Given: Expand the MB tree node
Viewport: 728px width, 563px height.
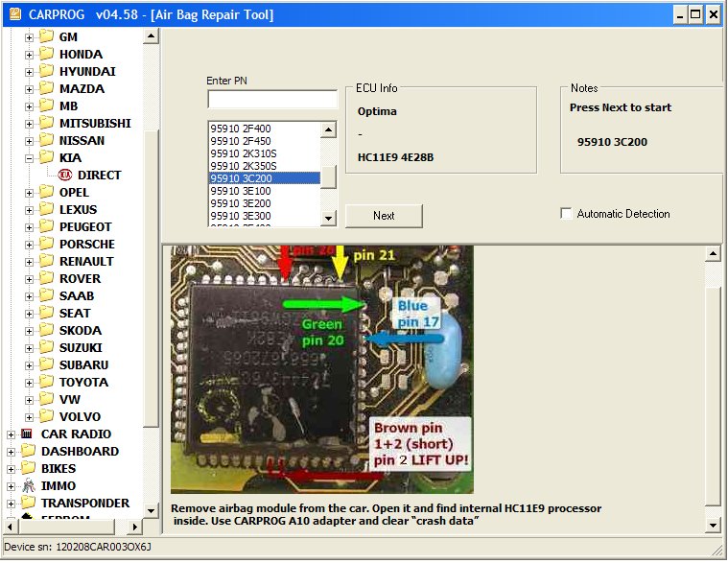Looking at the screenshot, I should click(x=29, y=106).
